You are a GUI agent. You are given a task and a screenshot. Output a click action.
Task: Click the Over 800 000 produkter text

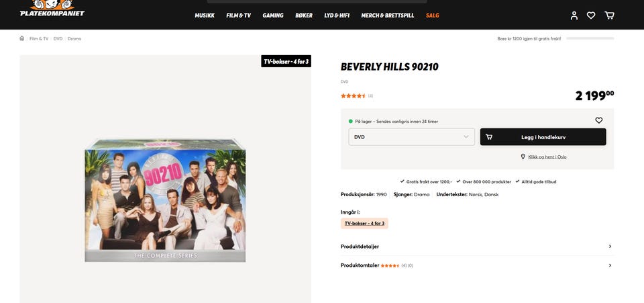click(487, 181)
